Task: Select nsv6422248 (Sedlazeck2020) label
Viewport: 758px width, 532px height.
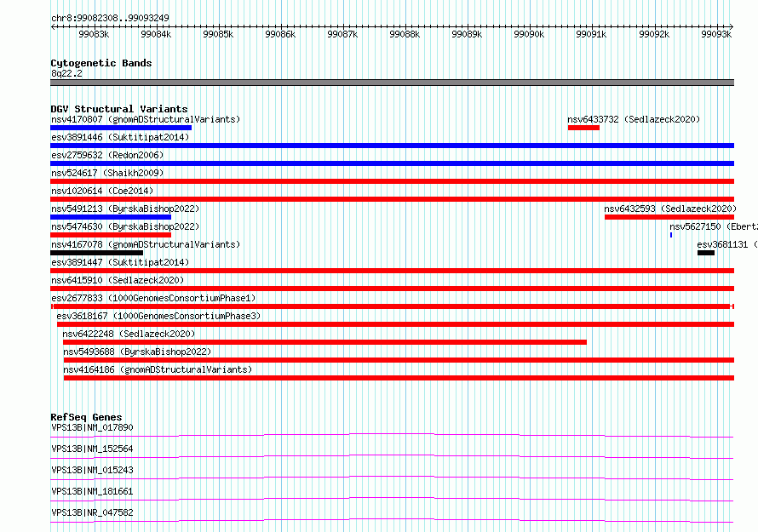Action: coord(129,334)
